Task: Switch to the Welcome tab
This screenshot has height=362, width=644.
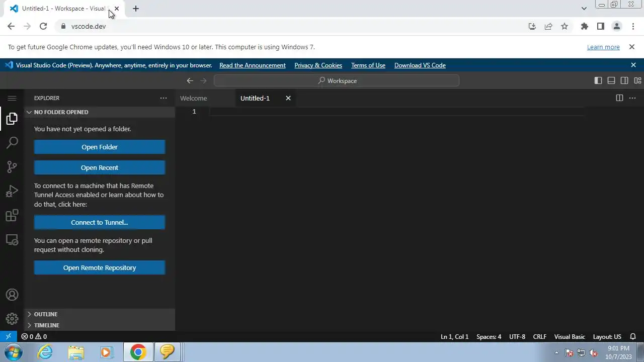Action: 194,98
